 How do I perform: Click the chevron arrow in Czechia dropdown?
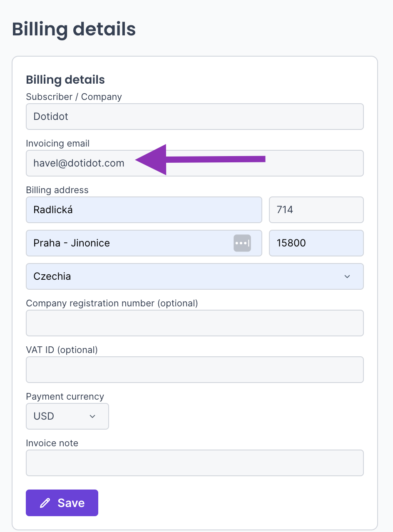pyautogui.click(x=347, y=276)
